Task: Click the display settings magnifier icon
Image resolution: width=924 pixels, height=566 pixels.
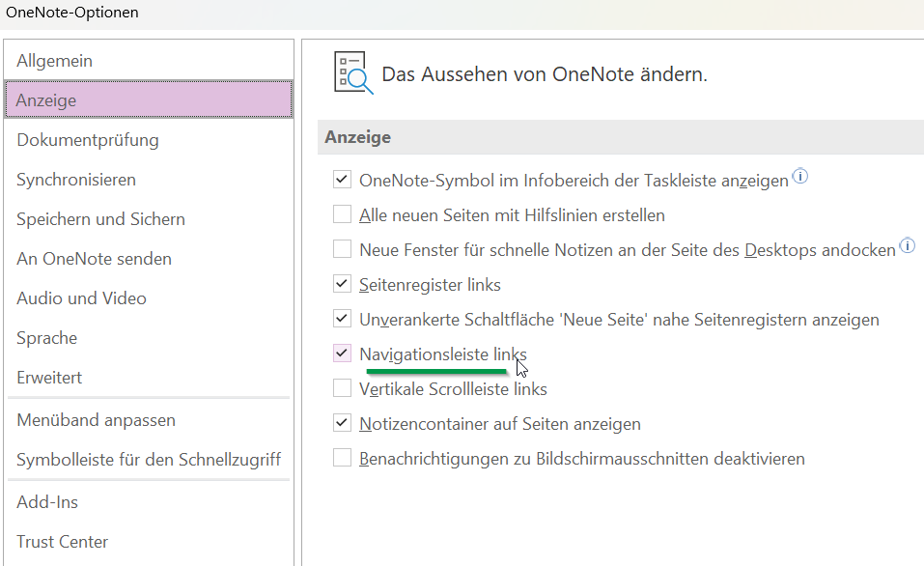Action: 353,73
